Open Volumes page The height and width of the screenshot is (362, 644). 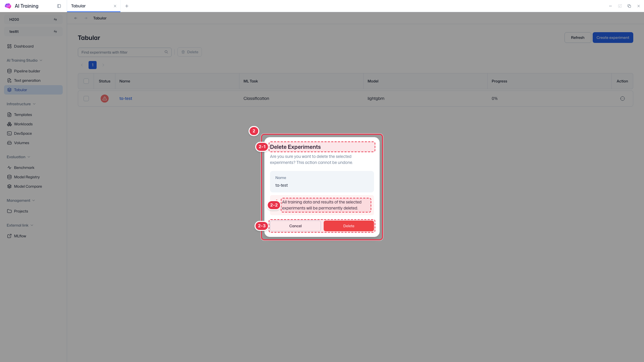point(33,143)
